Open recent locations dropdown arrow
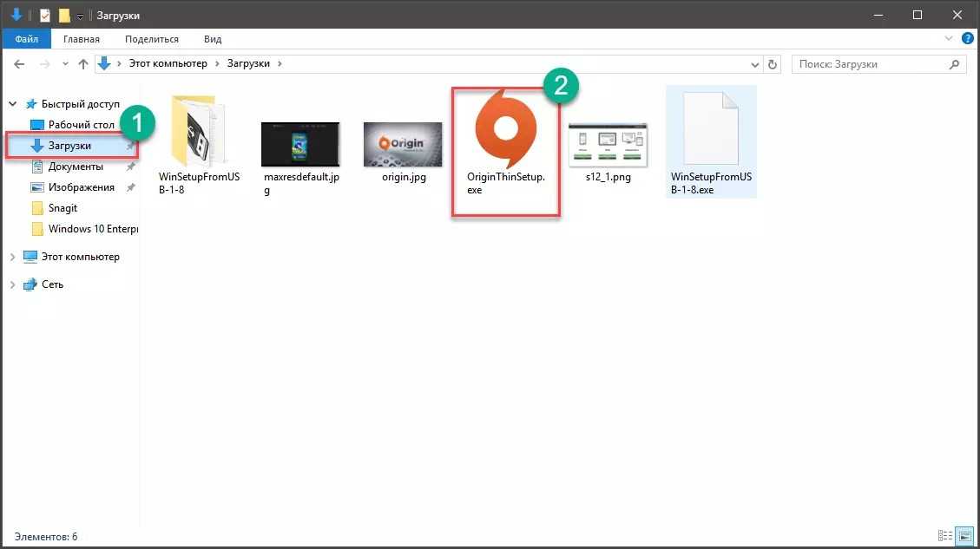 (65, 63)
